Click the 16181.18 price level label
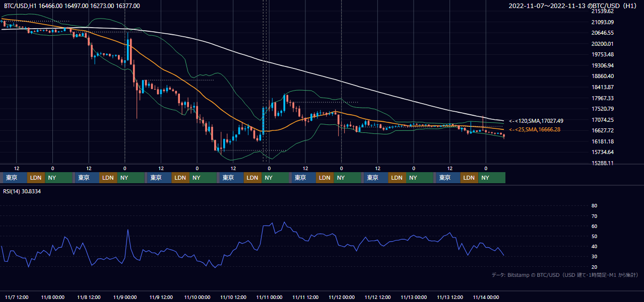This screenshot has height=302, width=644. pyautogui.click(x=602, y=141)
